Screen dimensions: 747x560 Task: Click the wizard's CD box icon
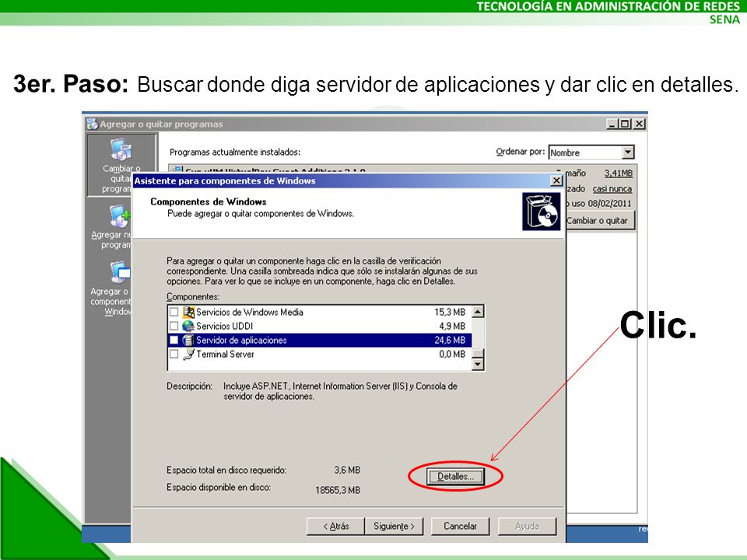coord(542,212)
